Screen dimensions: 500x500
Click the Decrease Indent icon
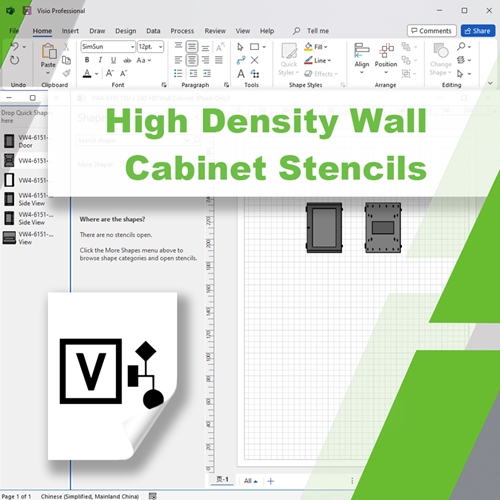click(x=193, y=73)
